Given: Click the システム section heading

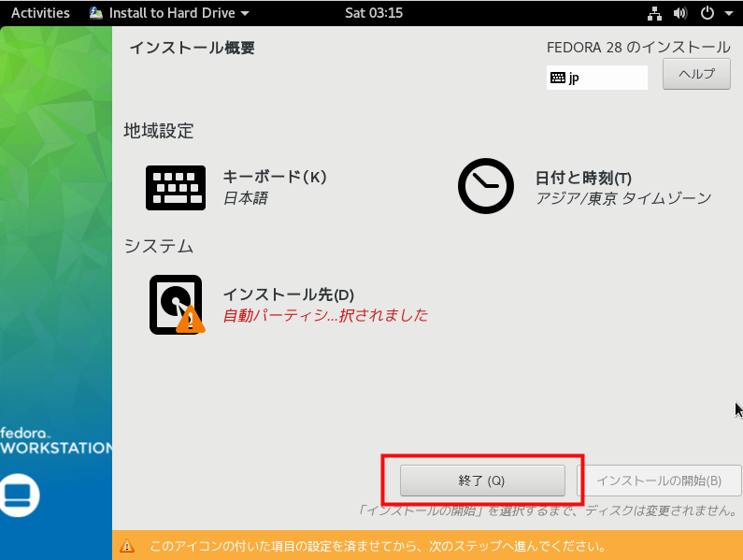Looking at the screenshot, I should (159, 247).
